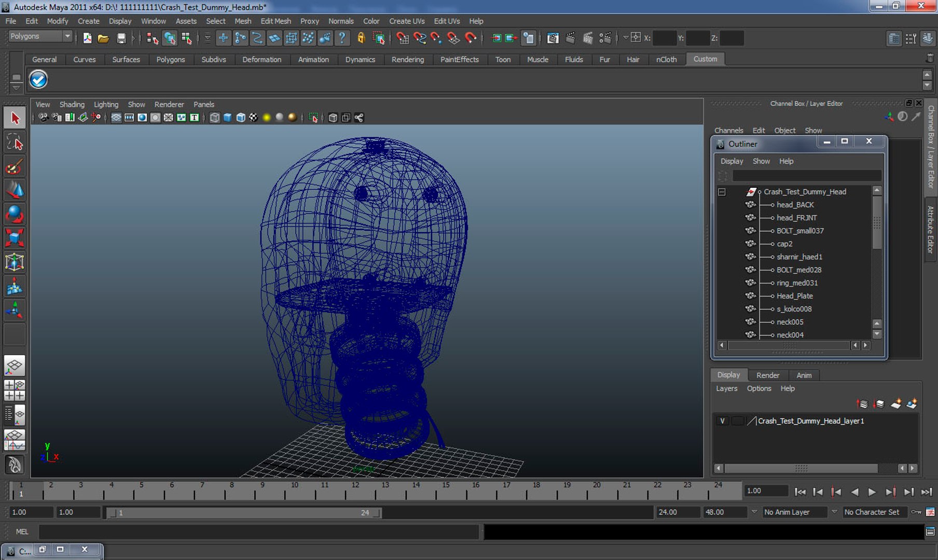The height and width of the screenshot is (560, 938).
Task: Click the lock selection icon
Action: pos(361,38)
